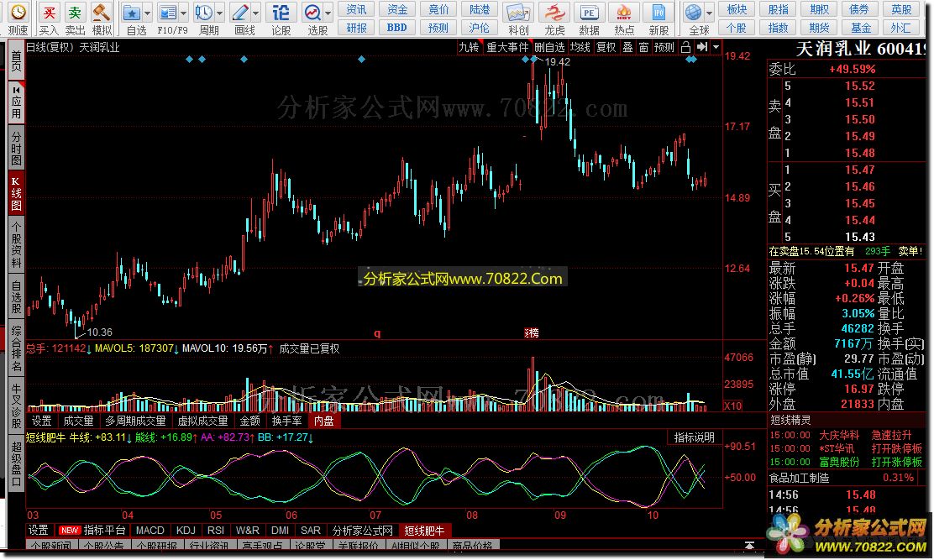
Task: Toggle the chart lock icon
Action: coord(685,47)
